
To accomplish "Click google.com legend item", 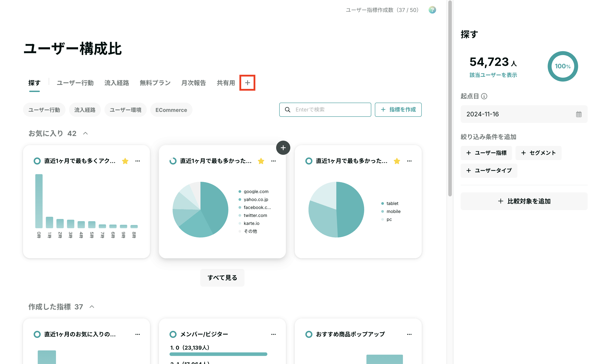I will pyautogui.click(x=253, y=192).
